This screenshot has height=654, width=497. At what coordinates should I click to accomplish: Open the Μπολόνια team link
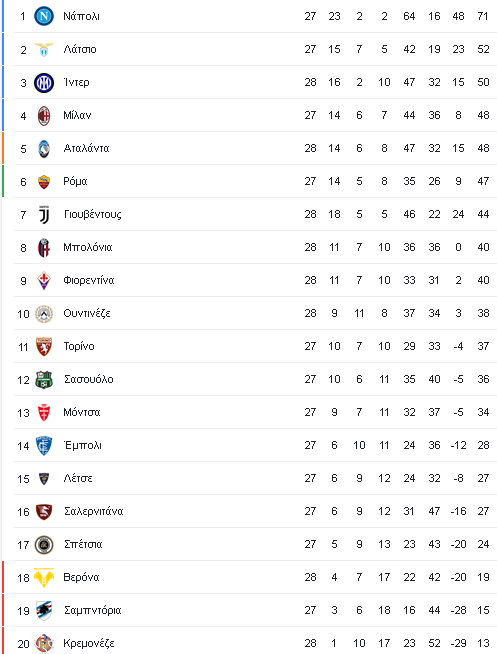[x=88, y=247]
